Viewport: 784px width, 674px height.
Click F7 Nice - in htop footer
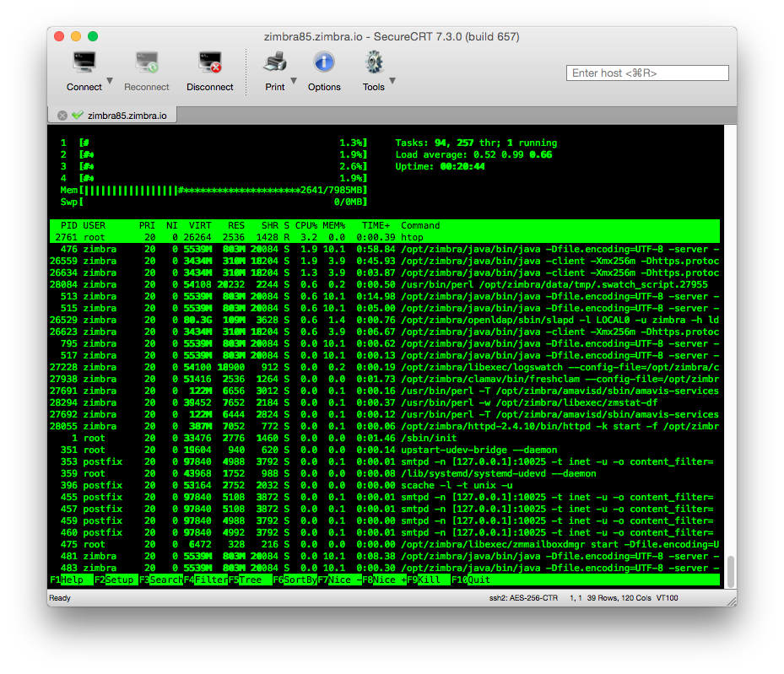coord(339,580)
